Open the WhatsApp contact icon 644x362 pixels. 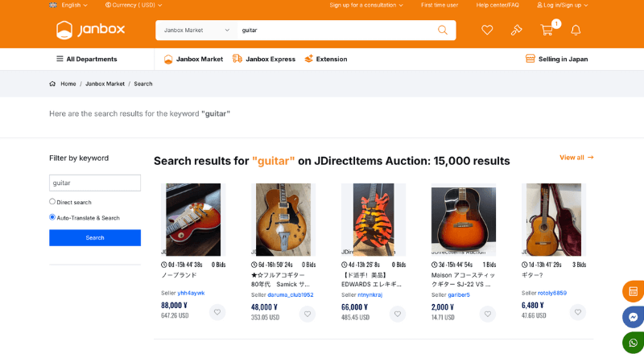(634, 343)
